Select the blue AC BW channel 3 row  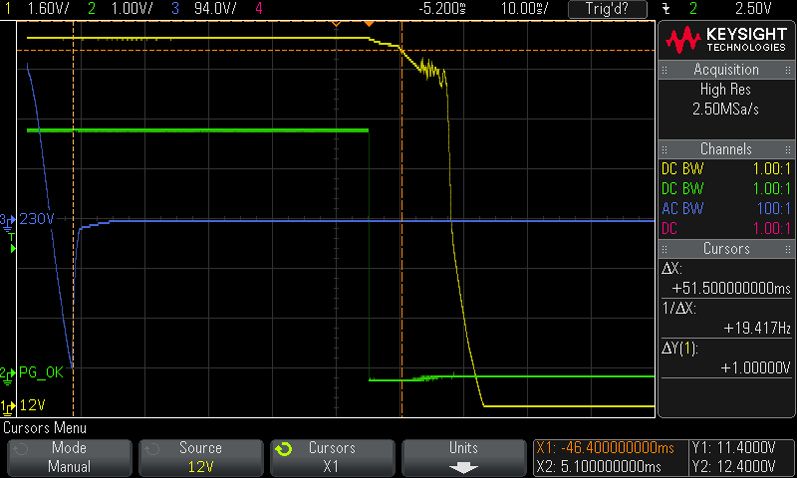coord(726,208)
